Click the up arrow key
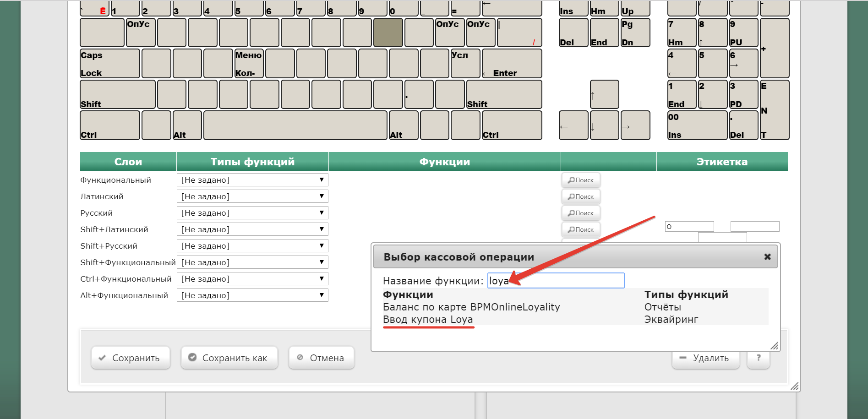This screenshot has width=868, height=419. point(605,94)
